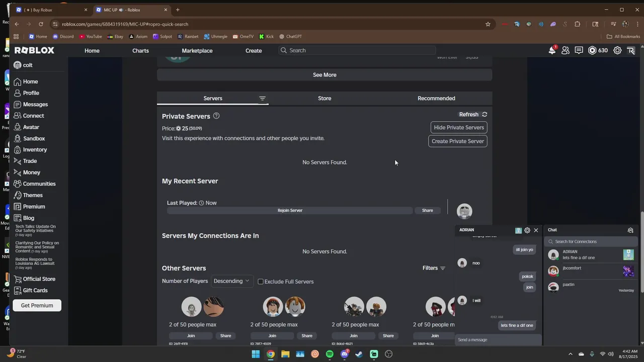Click Create Private Server button

tap(458, 141)
